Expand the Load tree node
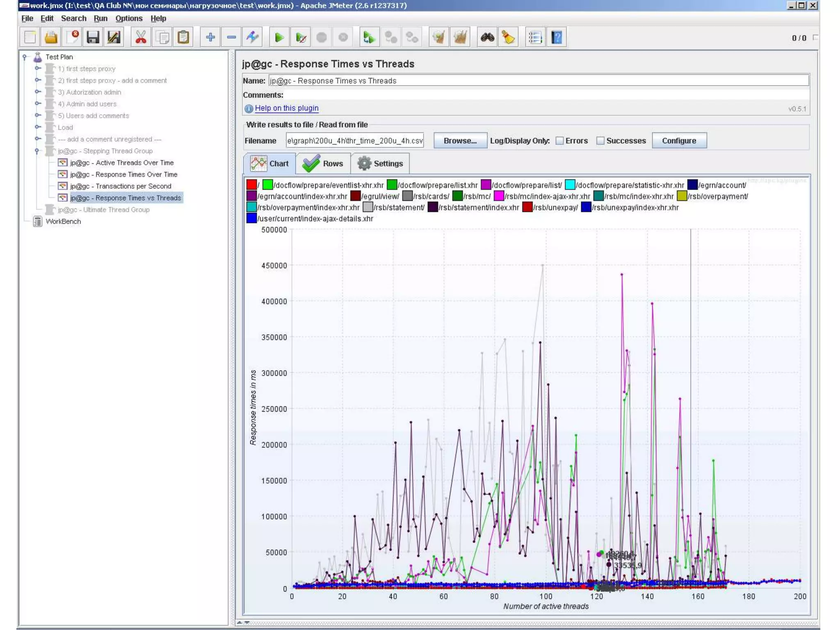 (37, 127)
